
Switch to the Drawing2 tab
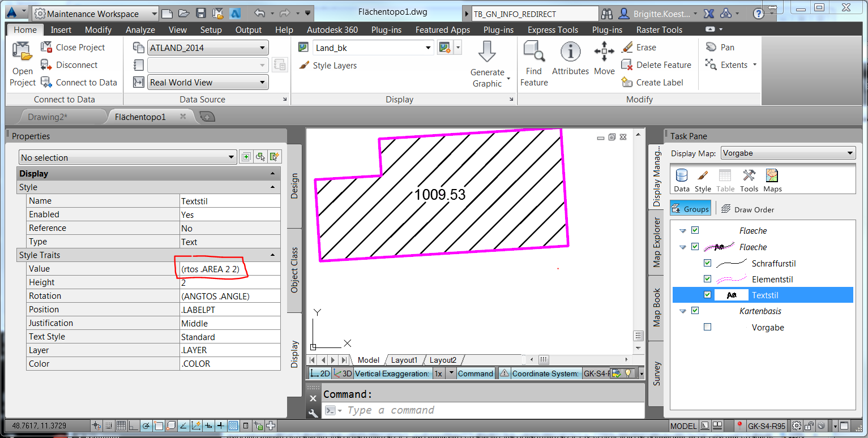click(48, 116)
